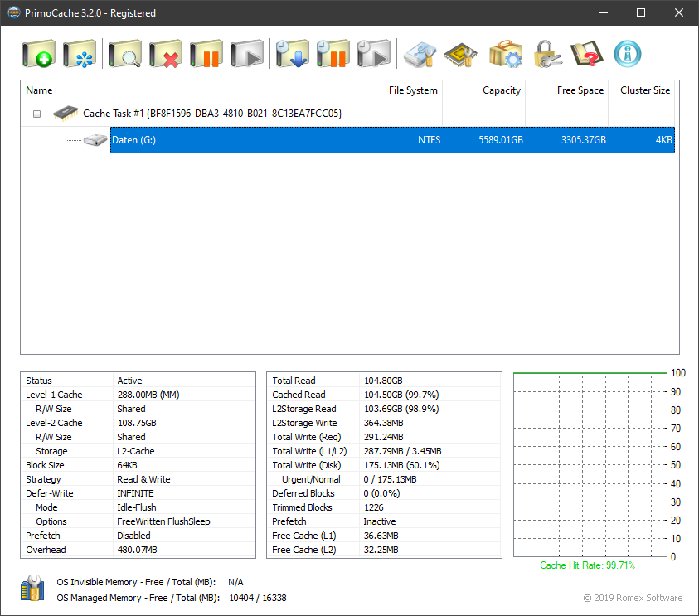Viewport: 699px width, 616px height.
Task: Click the Overhead value 480.07MB
Action: [x=138, y=550]
